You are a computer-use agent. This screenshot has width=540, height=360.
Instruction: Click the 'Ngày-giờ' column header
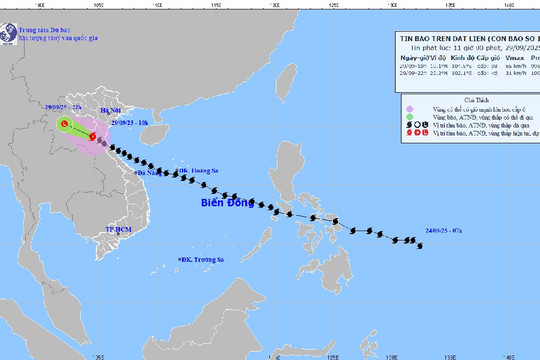(x=415, y=58)
